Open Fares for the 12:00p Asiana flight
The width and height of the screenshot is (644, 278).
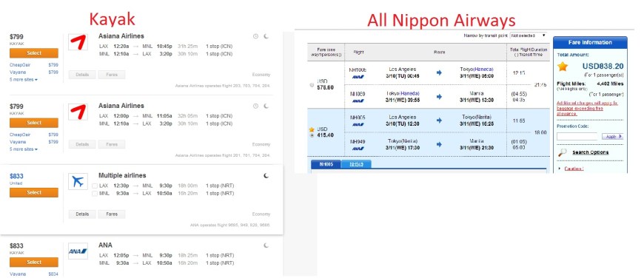click(112, 144)
